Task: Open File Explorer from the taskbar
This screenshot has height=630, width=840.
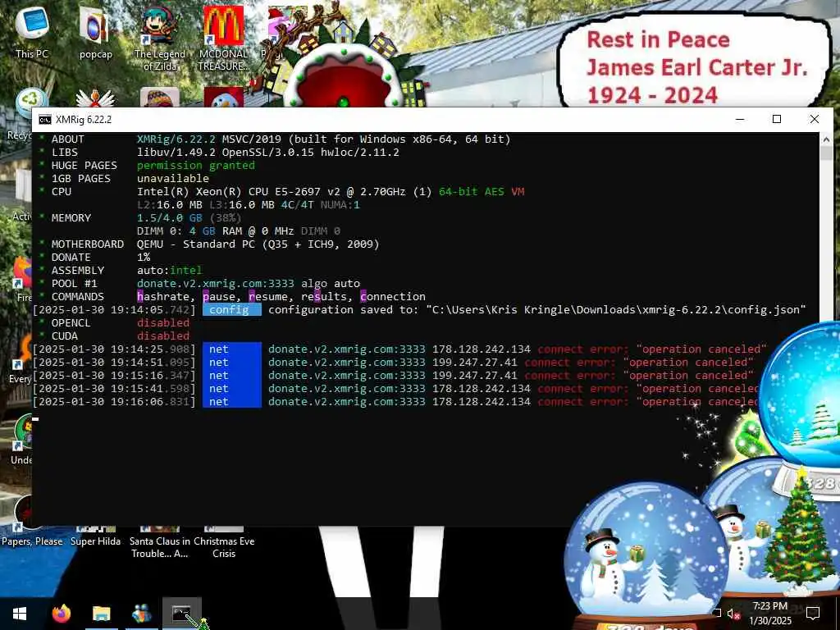Action: point(101,614)
